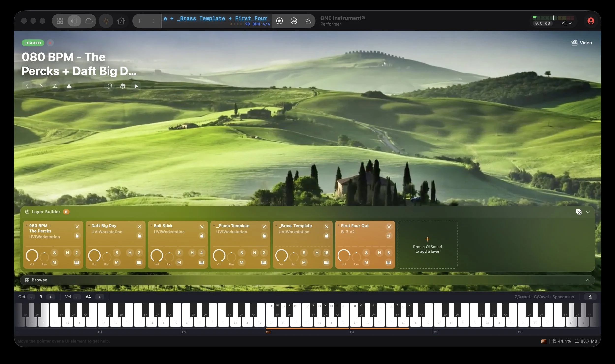Navigate back with the top bar previous arrow
Screen dimensions: 615x364
click(140, 21)
